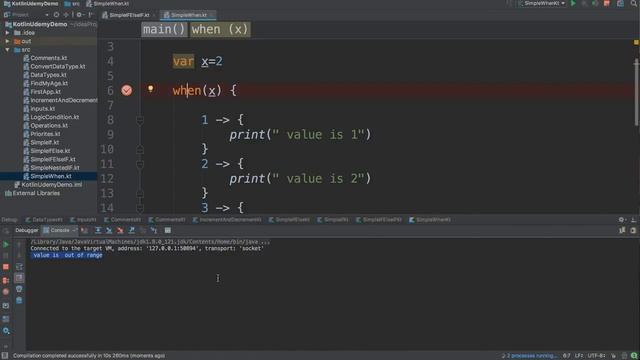This screenshot has width=640, height=360.
Task: Click Run to Cursor debug icon
Action: [154, 231]
